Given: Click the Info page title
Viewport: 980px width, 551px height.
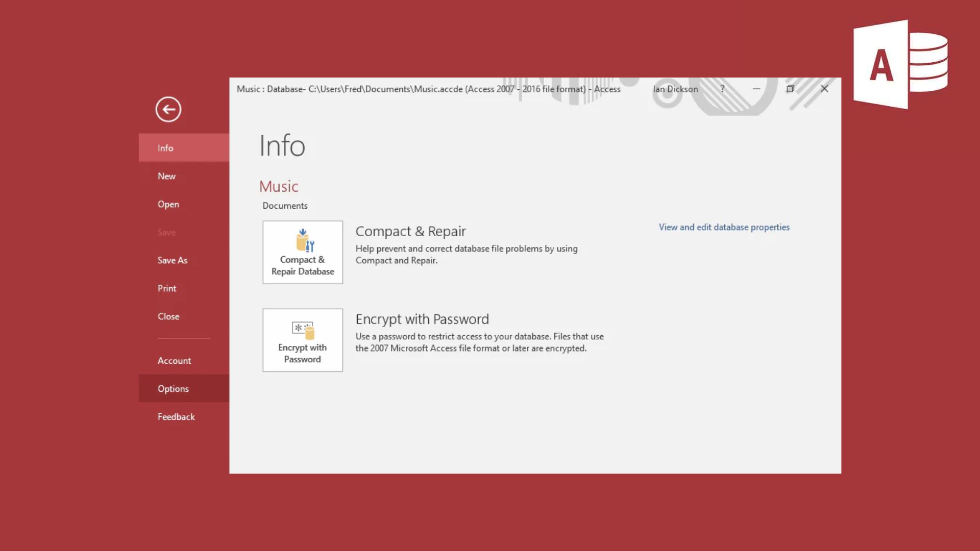Looking at the screenshot, I should pyautogui.click(x=282, y=145).
